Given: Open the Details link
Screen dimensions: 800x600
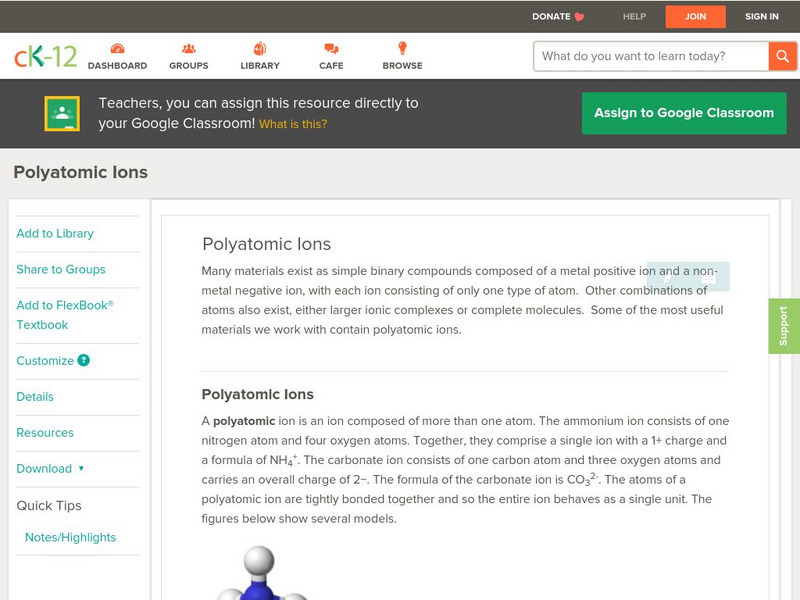Looking at the screenshot, I should pos(35,396).
